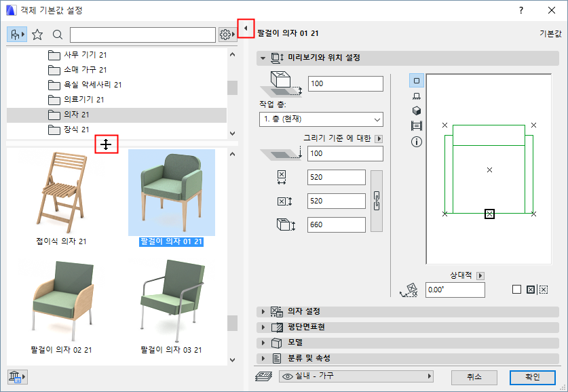Switch preview to 3D shaded view

(417, 111)
